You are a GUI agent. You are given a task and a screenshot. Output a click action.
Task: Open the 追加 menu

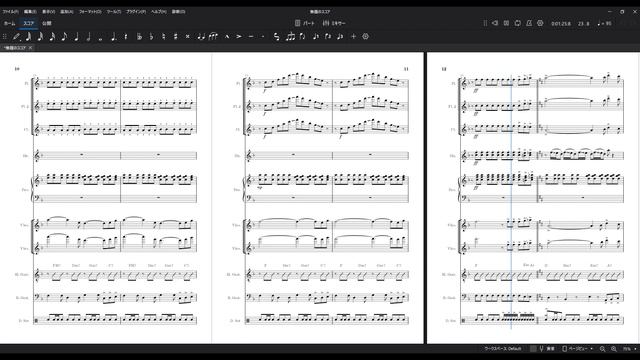67,12
